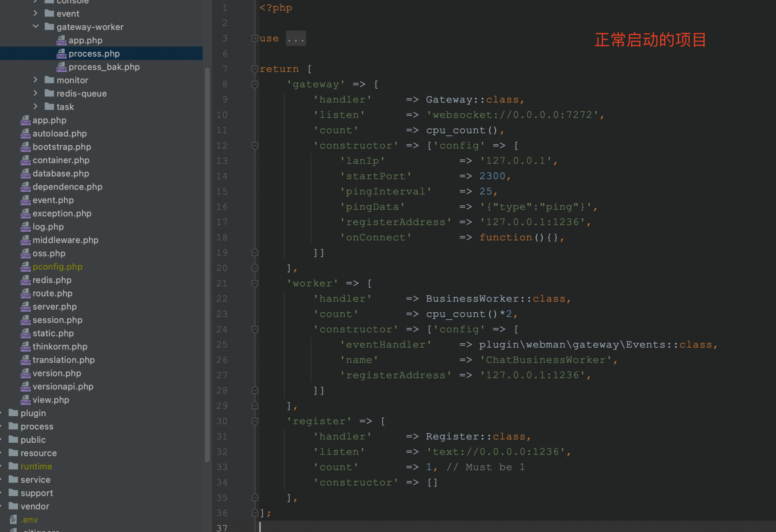Open process_bak.php file

[104, 67]
